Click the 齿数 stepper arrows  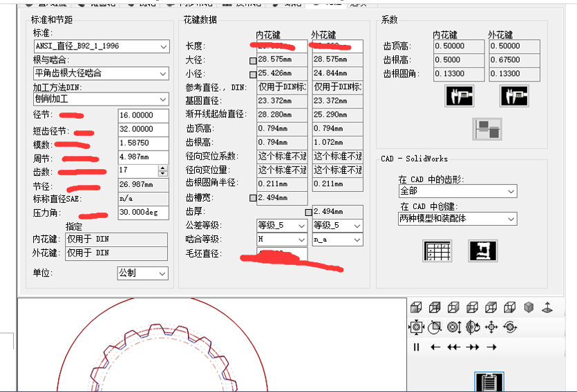pyautogui.click(x=163, y=170)
